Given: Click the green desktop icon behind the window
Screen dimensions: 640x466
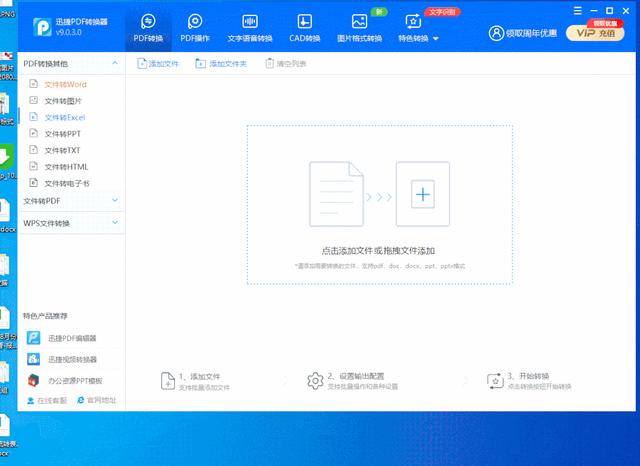Looking at the screenshot, I should pos(6,157).
